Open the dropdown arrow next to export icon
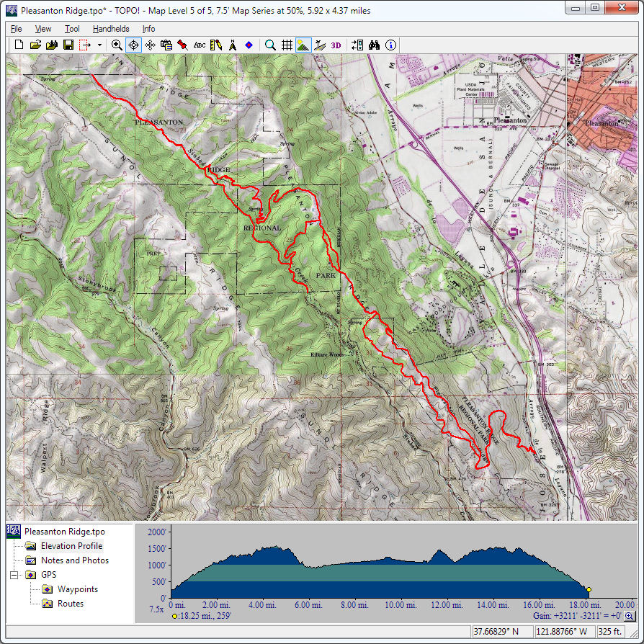Screen dimensions: 644x644 (99, 45)
